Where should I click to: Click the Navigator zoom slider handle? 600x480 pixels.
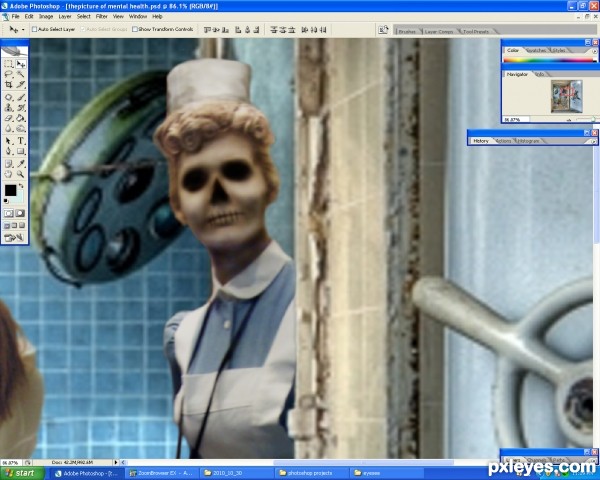[593, 120]
